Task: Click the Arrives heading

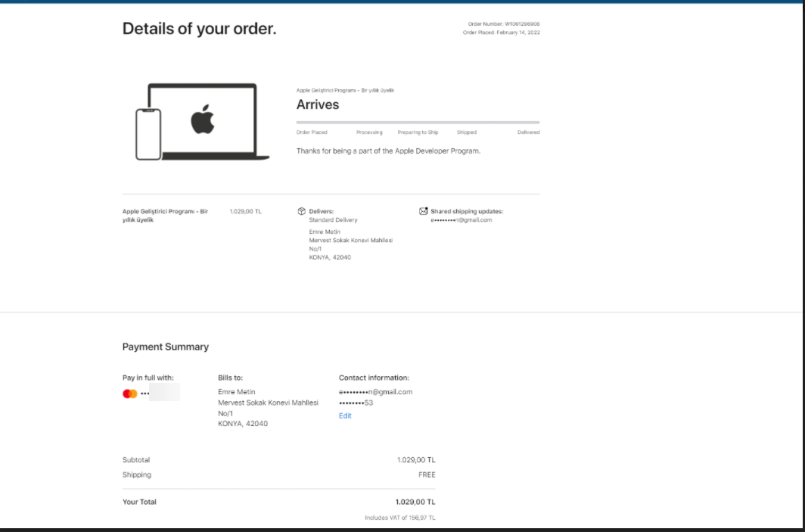Action: 318,104
